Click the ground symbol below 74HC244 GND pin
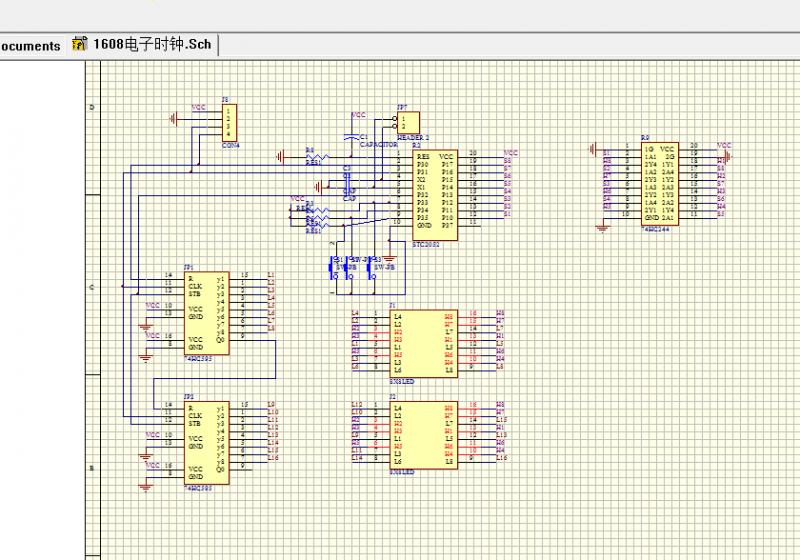800x560 pixels. [602, 227]
